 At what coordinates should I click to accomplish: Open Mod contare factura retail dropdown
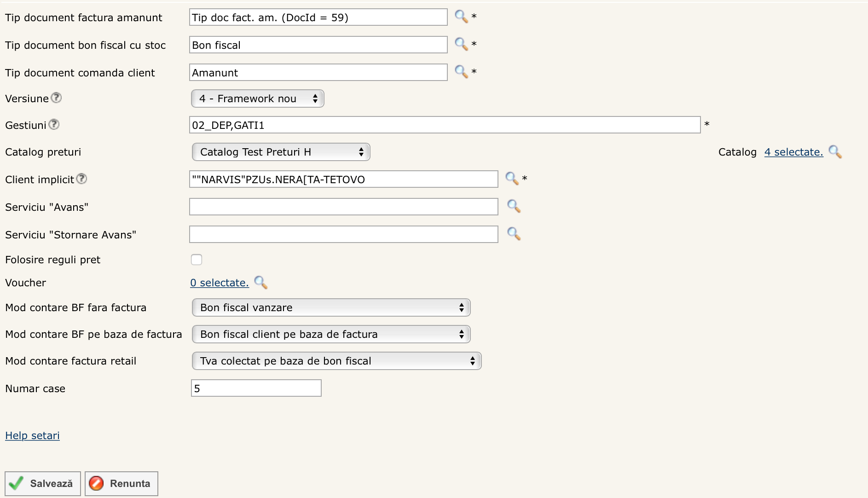tap(336, 361)
